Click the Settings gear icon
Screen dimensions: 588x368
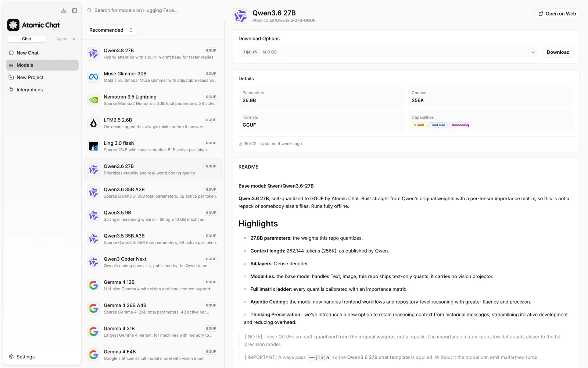(x=11, y=357)
